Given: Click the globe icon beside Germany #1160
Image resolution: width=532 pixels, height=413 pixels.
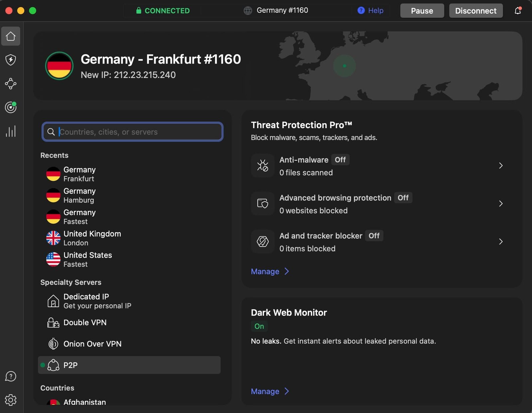Looking at the screenshot, I should pyautogui.click(x=248, y=11).
